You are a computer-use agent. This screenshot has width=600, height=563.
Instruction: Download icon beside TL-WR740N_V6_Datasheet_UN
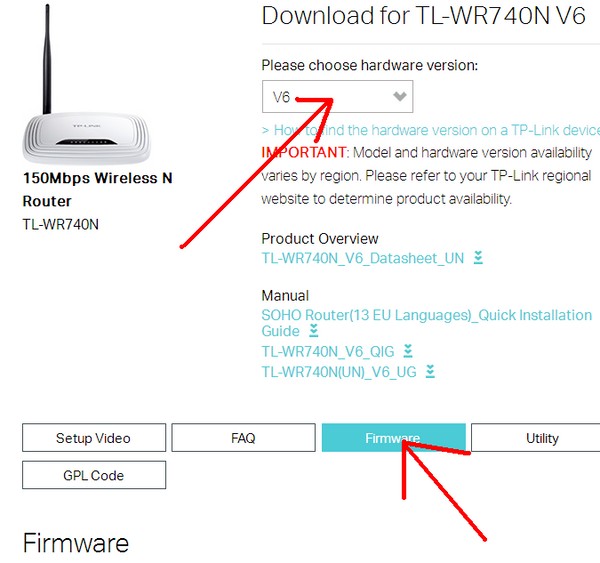click(478, 258)
